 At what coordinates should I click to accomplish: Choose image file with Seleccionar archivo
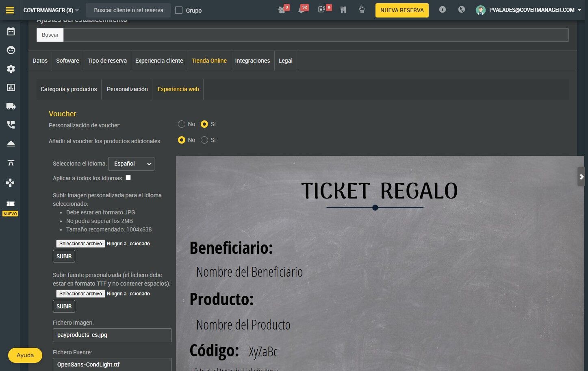click(x=81, y=244)
